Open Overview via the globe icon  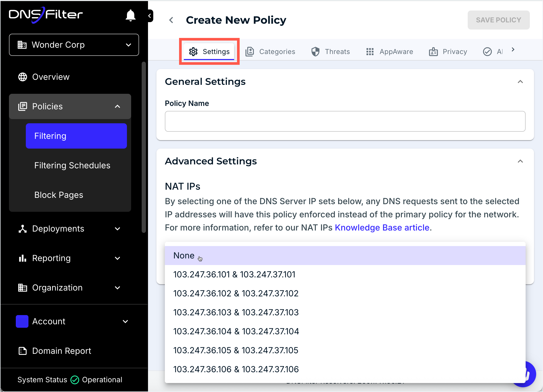click(x=23, y=77)
